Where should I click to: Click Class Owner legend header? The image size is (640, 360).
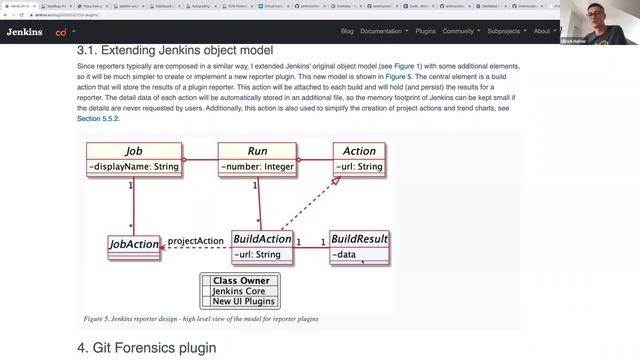(x=241, y=281)
